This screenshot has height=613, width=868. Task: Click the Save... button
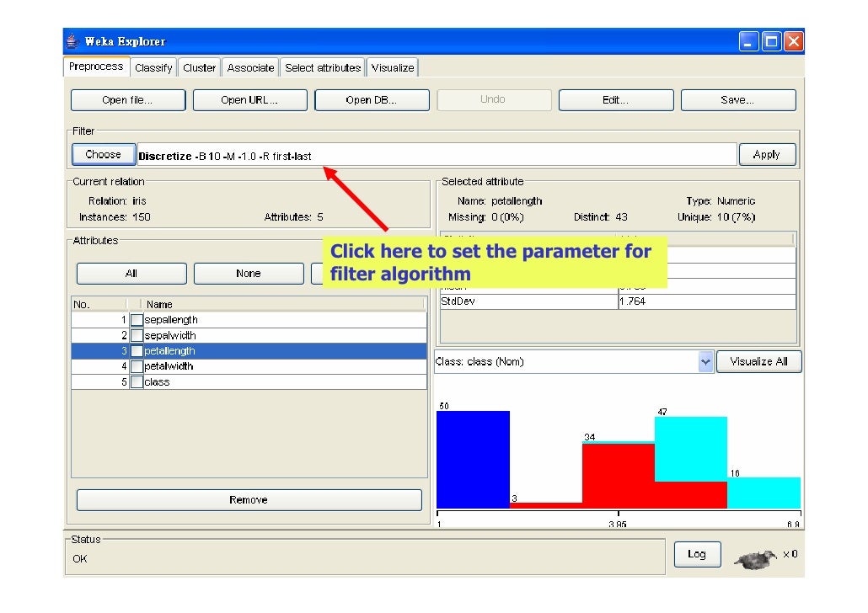point(738,100)
